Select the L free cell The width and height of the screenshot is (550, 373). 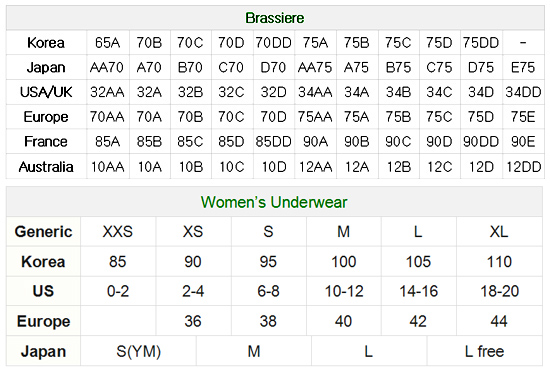tap(485, 351)
